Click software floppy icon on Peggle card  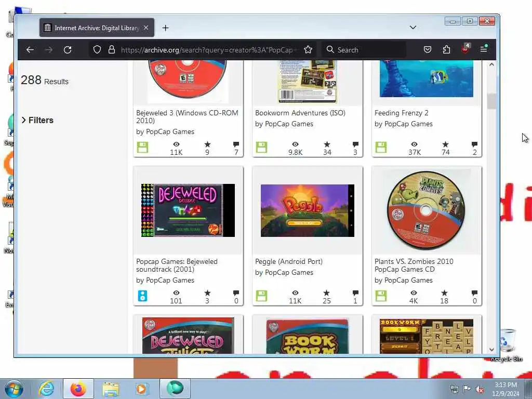coord(262,296)
